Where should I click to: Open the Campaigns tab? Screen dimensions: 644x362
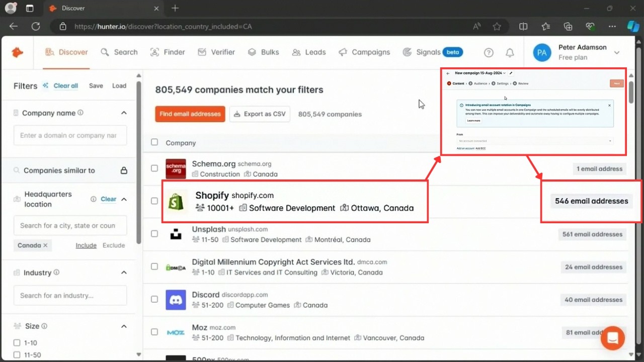tap(364, 52)
